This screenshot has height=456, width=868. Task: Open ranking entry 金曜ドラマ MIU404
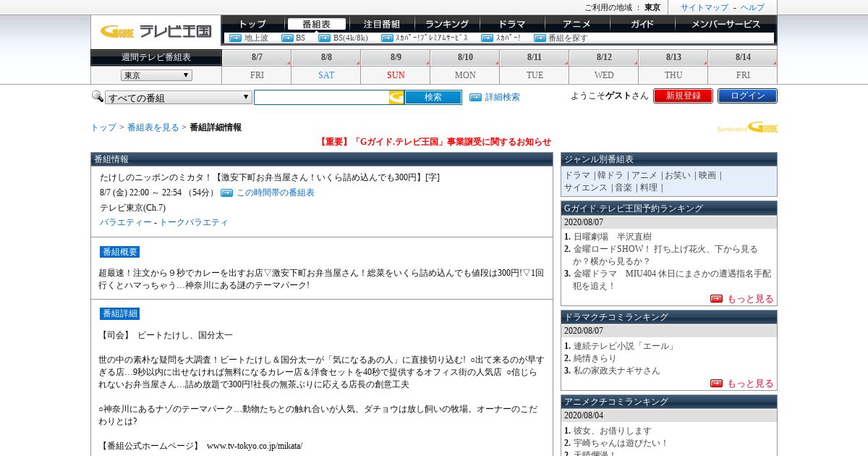[672, 279]
